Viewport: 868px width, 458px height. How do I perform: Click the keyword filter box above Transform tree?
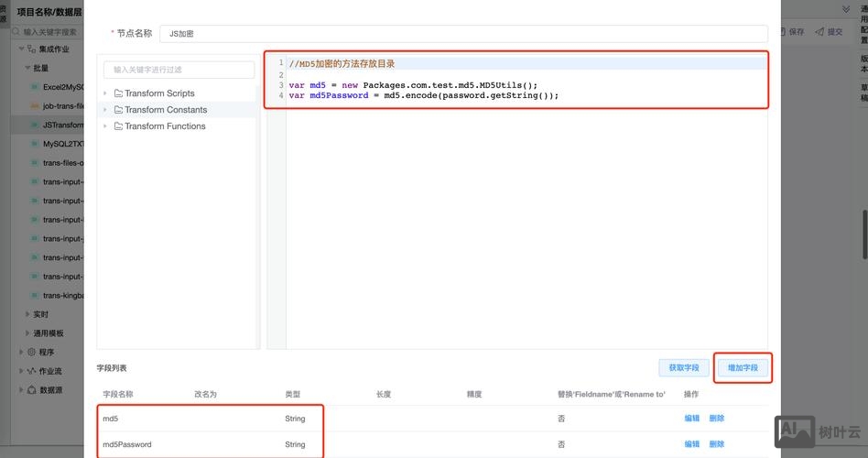click(179, 70)
